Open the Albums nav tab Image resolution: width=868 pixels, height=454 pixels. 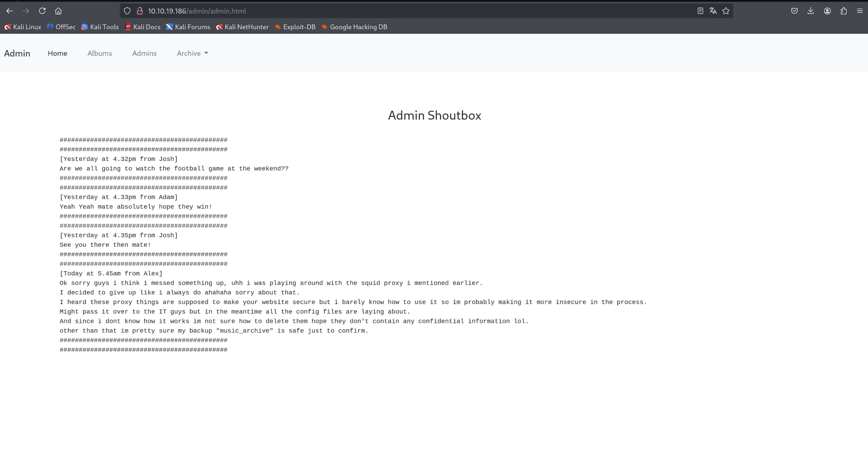click(x=100, y=53)
